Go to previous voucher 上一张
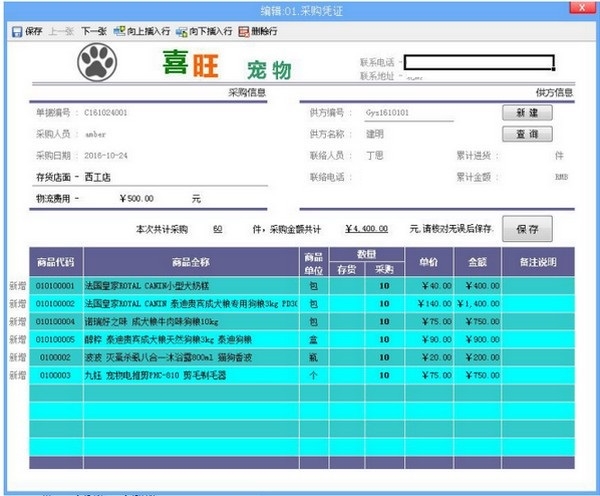The height and width of the screenshot is (496, 600). [61, 31]
